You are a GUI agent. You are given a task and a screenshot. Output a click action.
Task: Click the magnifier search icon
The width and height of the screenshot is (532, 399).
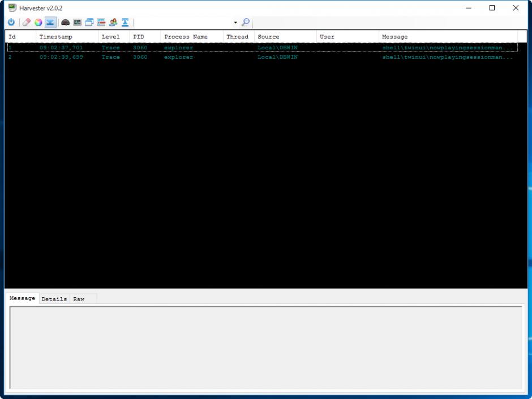tap(245, 23)
